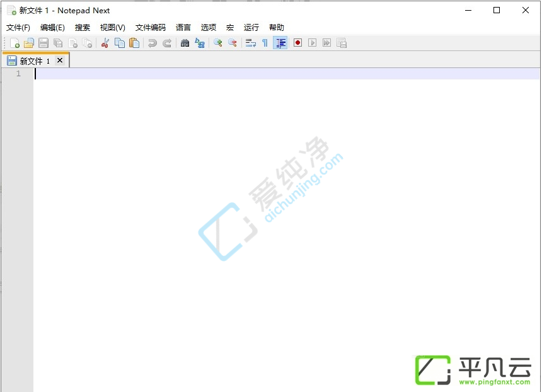Open Find with the binoculars icon

(x=185, y=43)
